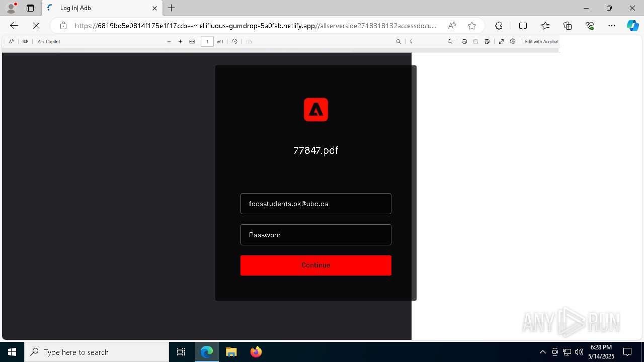The image size is (644, 362).
Task: Open the Windows Start menu
Action: coord(12,352)
